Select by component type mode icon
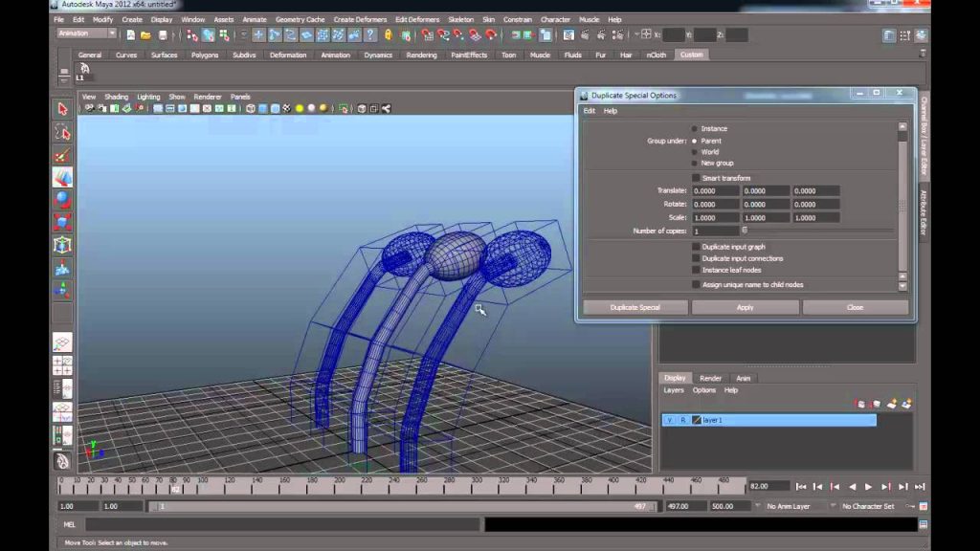The image size is (980, 551). (x=224, y=35)
